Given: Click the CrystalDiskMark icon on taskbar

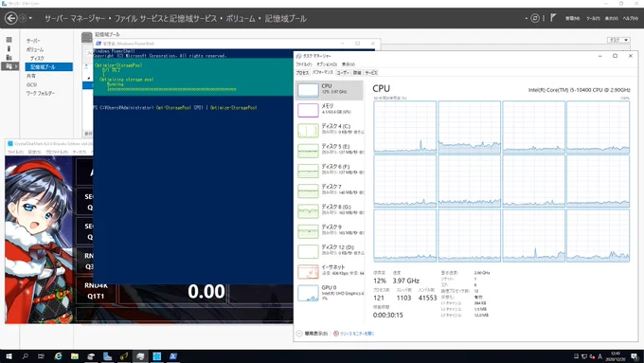Looking at the screenshot, I should click(x=157, y=356).
